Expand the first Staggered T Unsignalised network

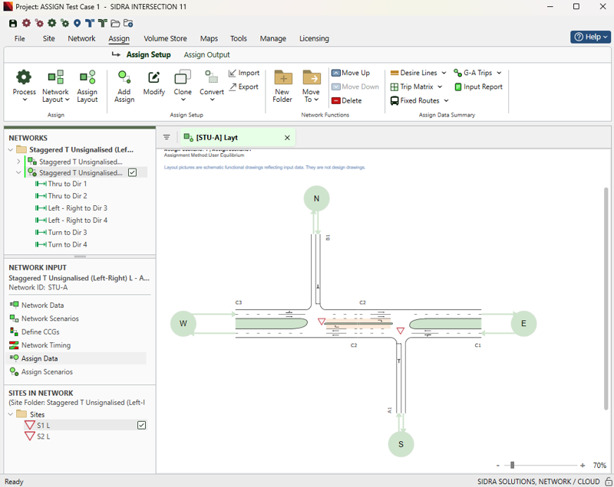[x=18, y=161]
